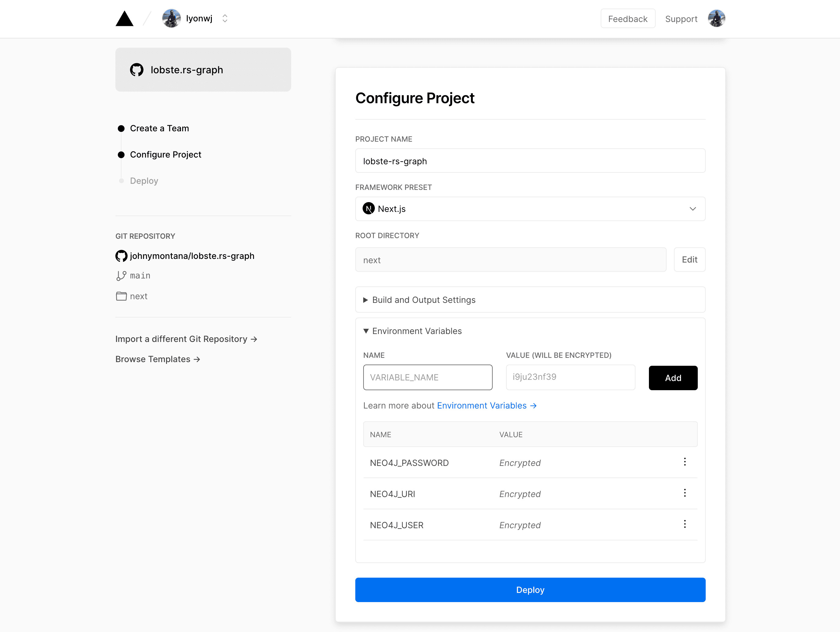Click the Add variable button
The image size is (840, 632).
coord(672,378)
